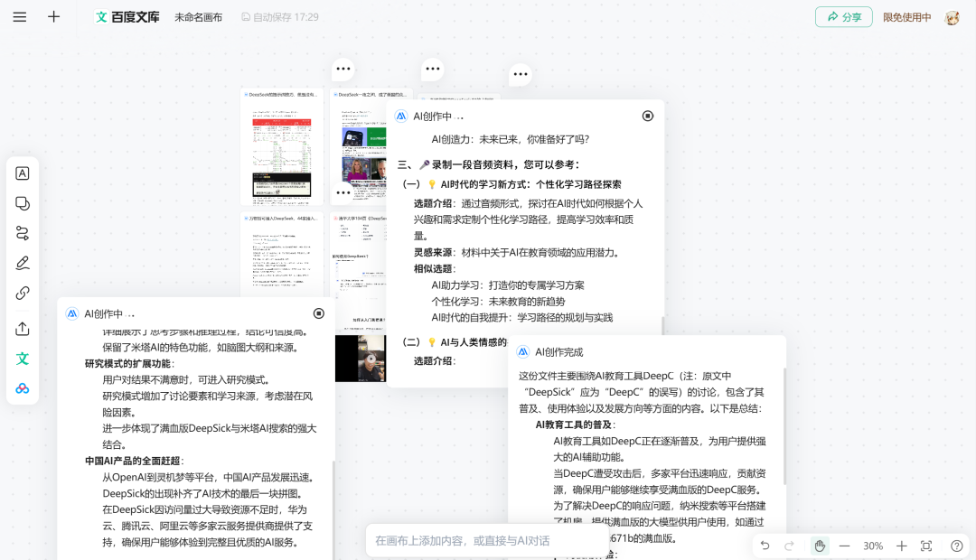Screen dimensions: 976x560
Task: Click the scrollbar of the AI创作完成 card
Action: pos(784,426)
